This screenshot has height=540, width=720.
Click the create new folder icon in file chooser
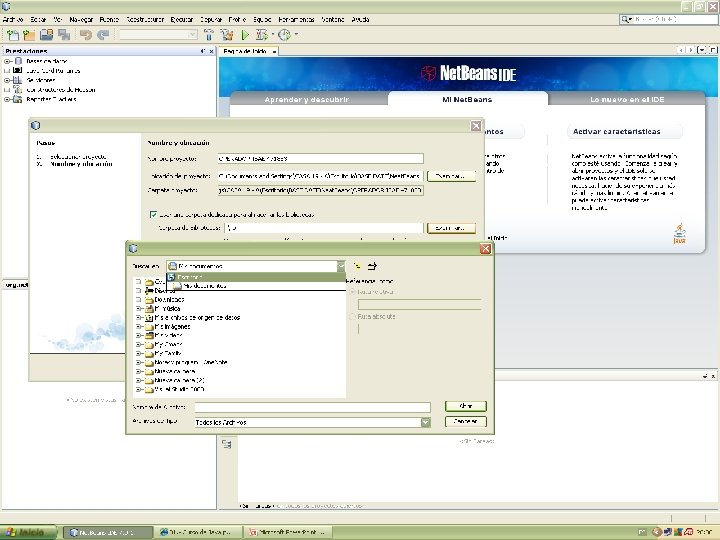coord(372,266)
